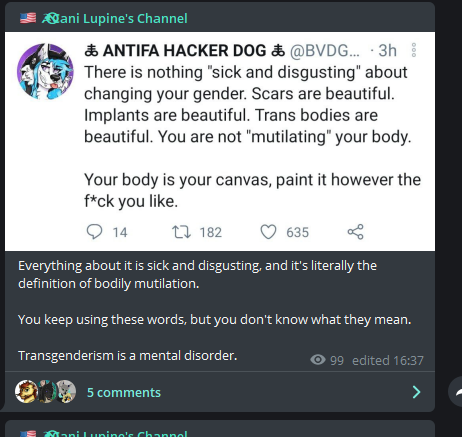Viewport: 462px width, 437px height.
Task: Click the first commenter avatar
Action: coord(26,392)
